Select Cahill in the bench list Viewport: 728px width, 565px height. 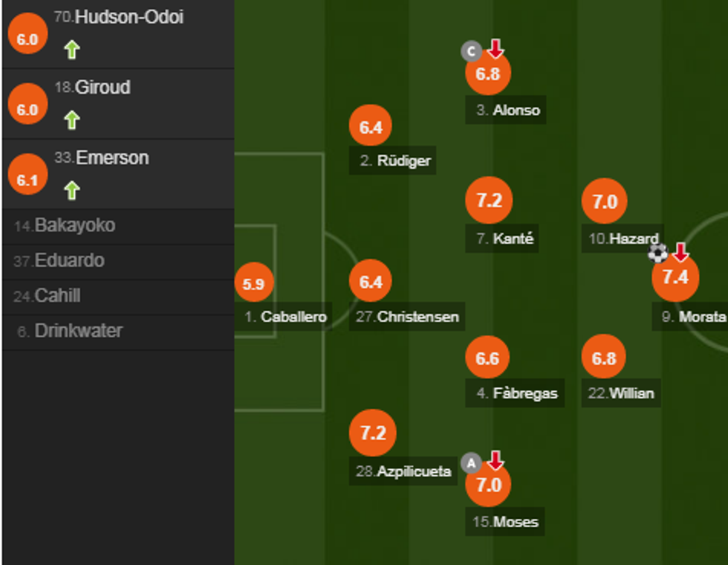click(x=56, y=296)
